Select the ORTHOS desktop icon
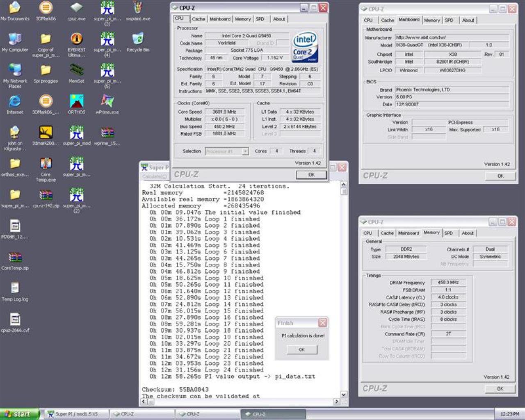 pos(76,105)
